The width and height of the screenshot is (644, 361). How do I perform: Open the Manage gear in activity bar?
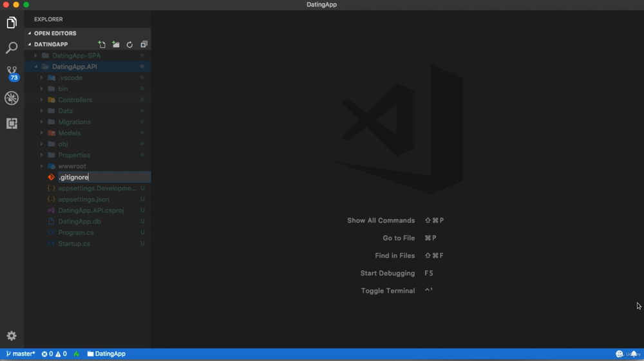(12, 335)
